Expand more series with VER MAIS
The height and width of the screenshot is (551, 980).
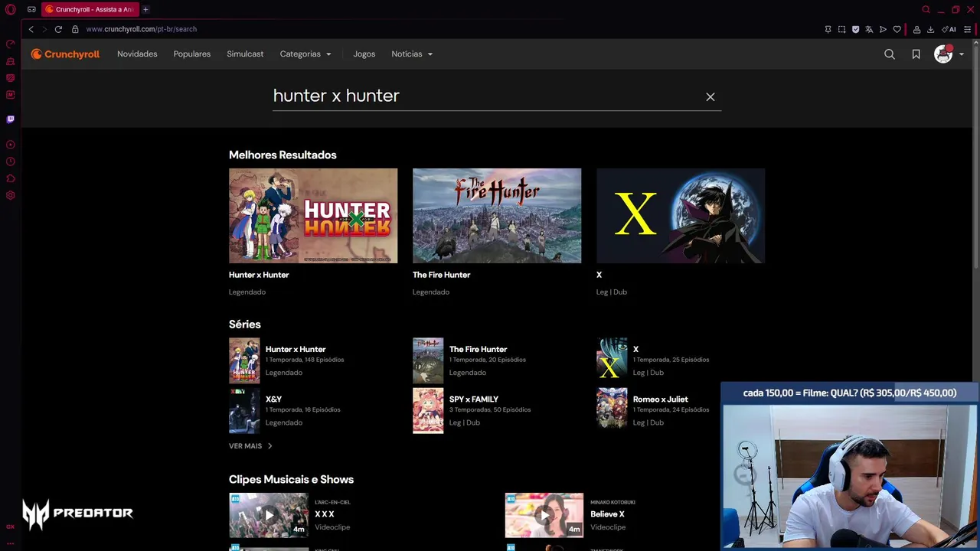250,446
